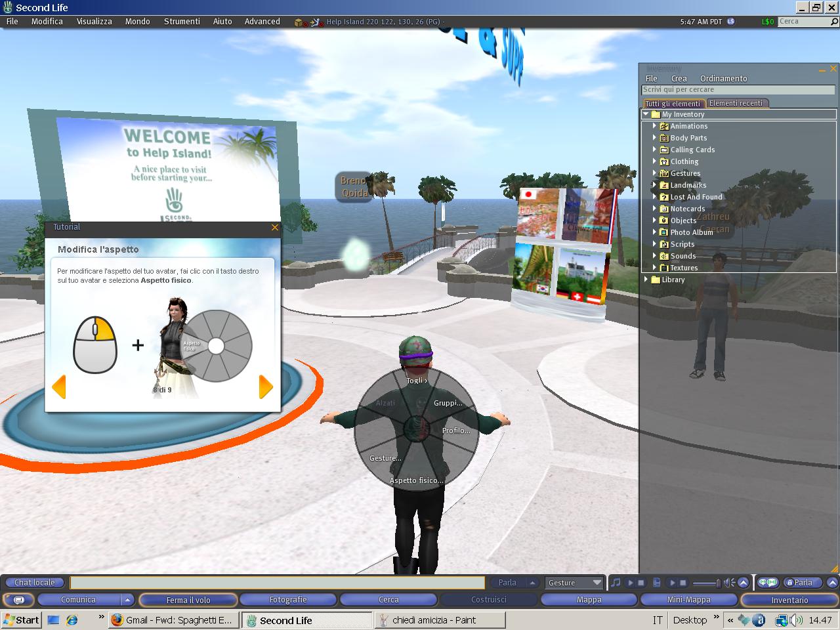
Task: Open the Visualizza menu
Action: 94,22
